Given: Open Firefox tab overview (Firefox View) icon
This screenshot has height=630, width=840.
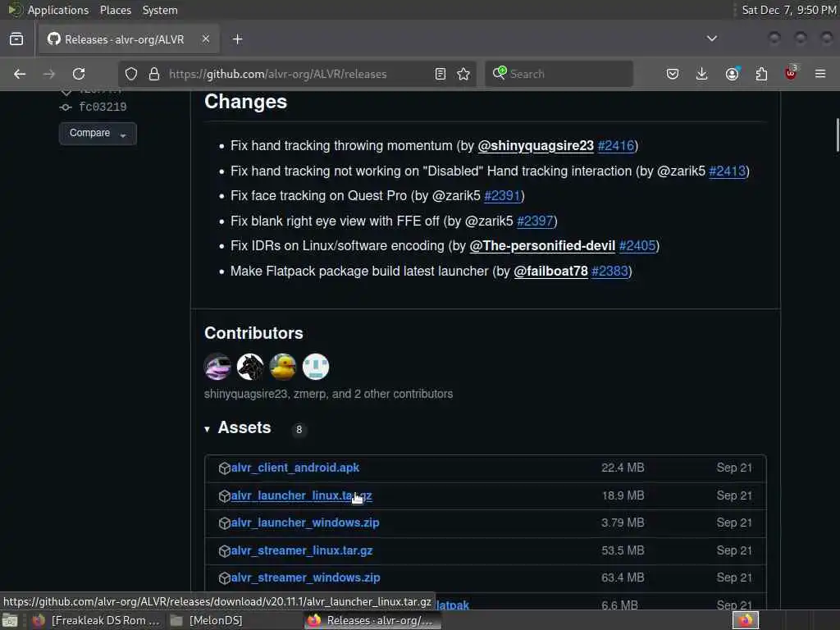Looking at the screenshot, I should (16, 39).
